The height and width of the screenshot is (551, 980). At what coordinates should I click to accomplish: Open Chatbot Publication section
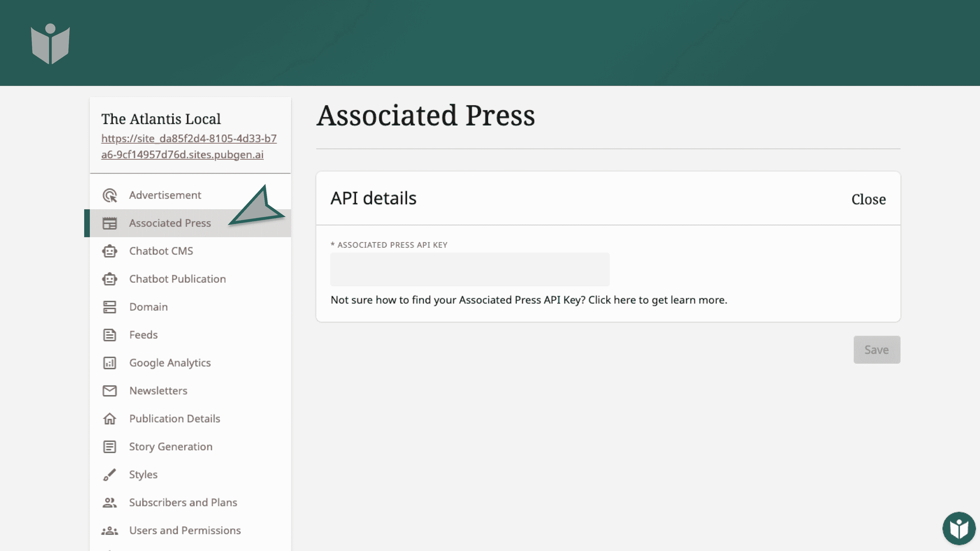coord(190,279)
